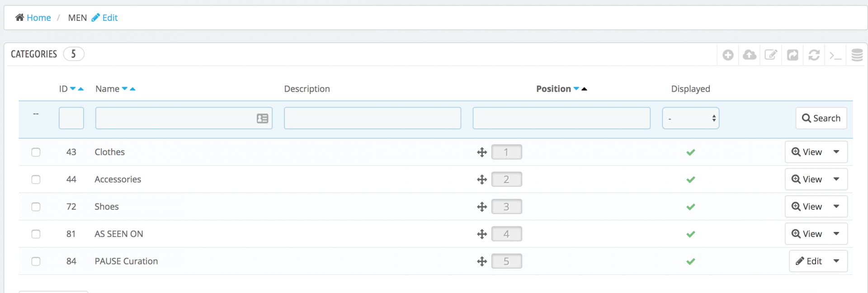The width and height of the screenshot is (868, 293).
Task: Sort by the Position column header
Action: click(553, 89)
